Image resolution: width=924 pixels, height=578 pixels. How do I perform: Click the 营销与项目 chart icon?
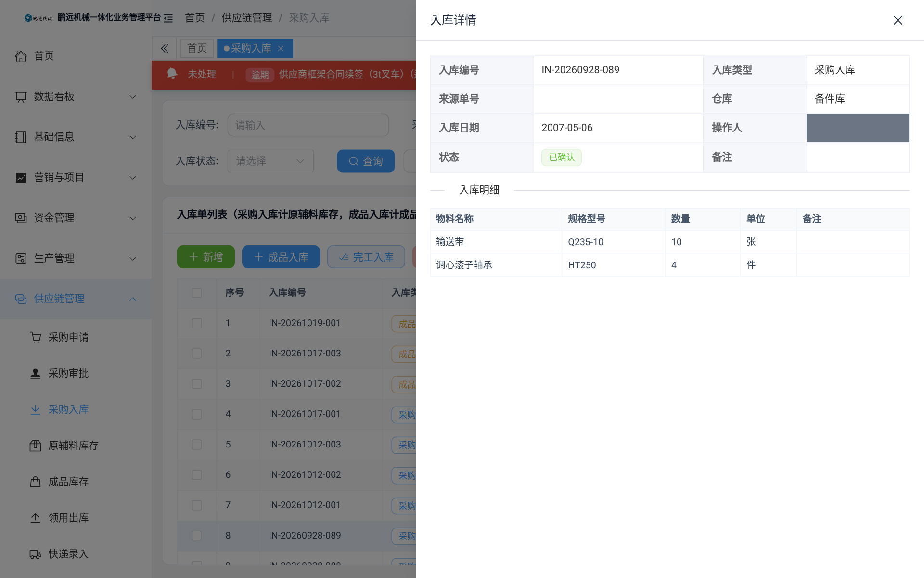click(21, 178)
